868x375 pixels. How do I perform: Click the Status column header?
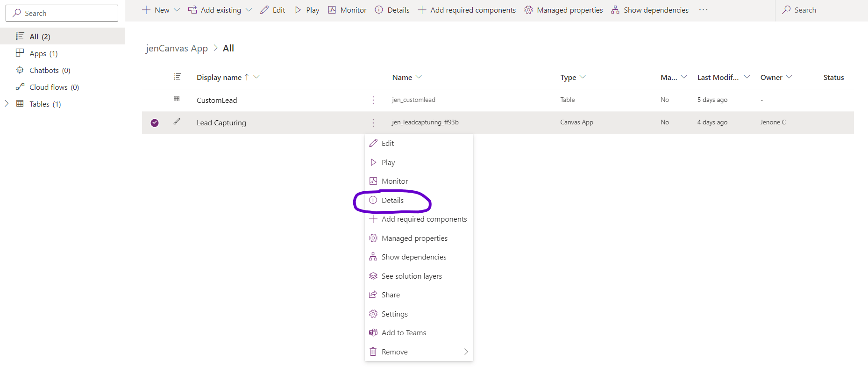(x=833, y=77)
